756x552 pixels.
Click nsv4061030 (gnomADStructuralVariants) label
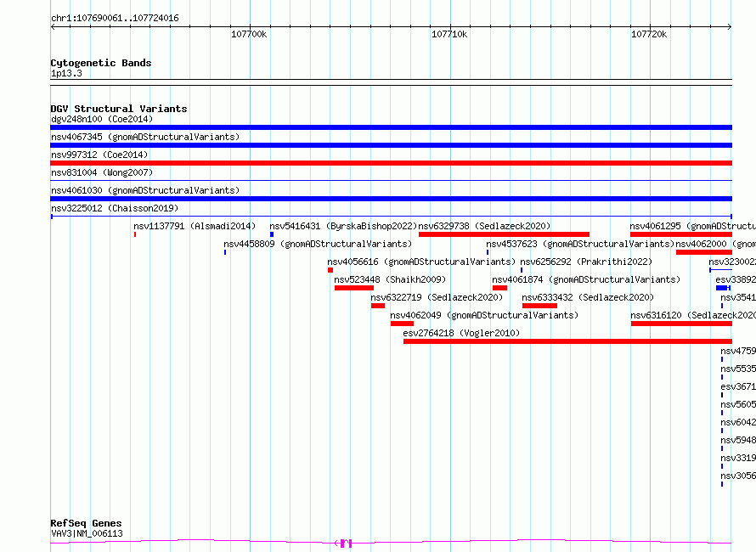pos(145,190)
